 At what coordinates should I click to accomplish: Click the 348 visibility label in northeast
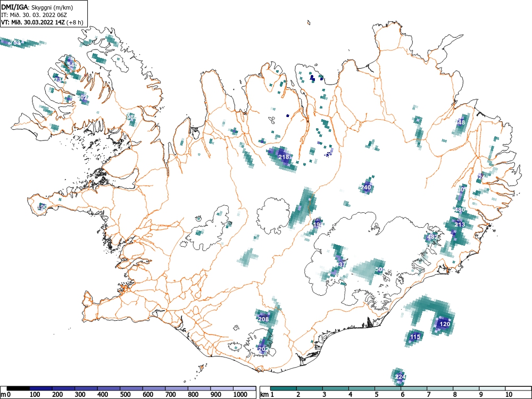tap(460, 122)
